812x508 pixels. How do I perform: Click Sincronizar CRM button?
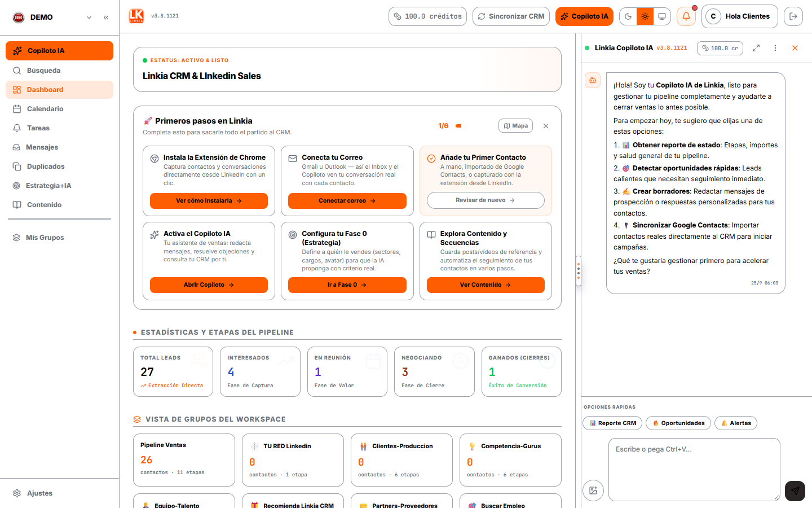pyautogui.click(x=511, y=16)
